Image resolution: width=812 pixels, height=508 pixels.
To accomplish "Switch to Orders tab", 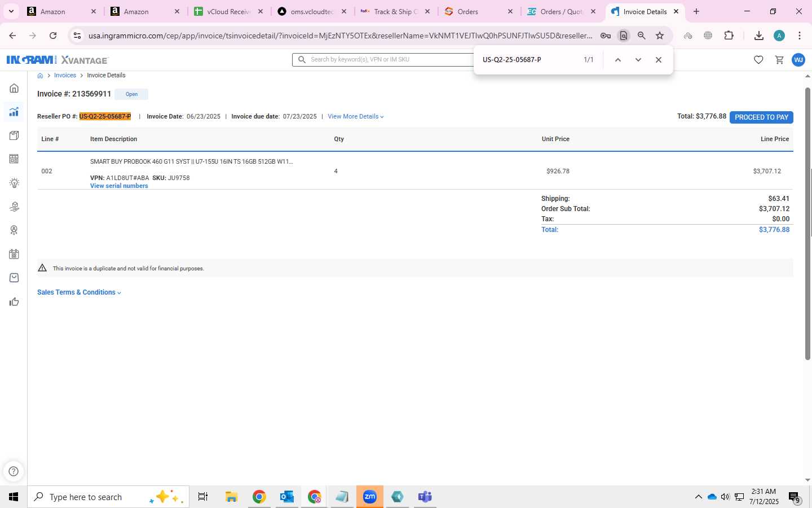I will coord(479,11).
